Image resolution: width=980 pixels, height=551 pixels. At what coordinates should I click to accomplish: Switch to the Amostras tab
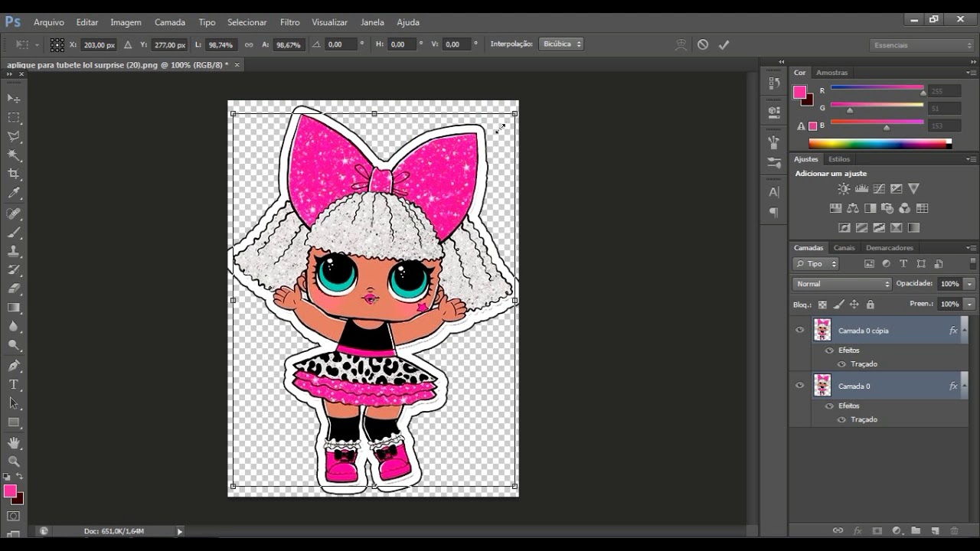(x=831, y=73)
